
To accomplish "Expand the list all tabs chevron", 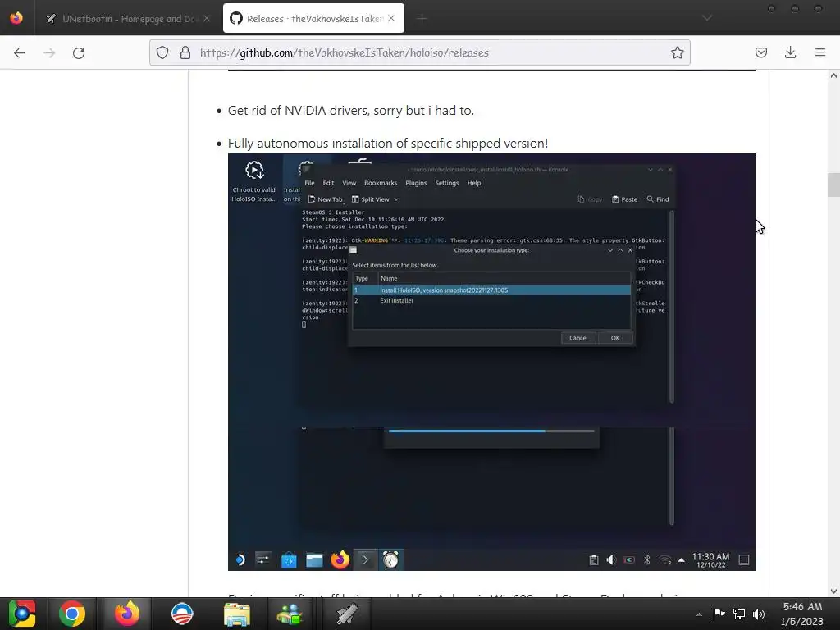I will coord(707,18).
